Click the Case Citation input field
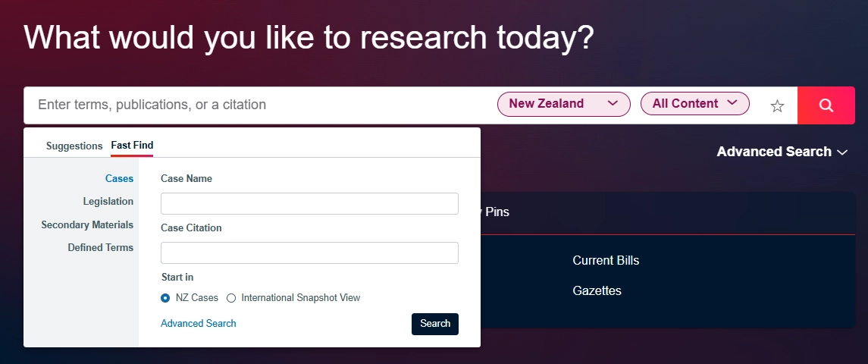Image resolution: width=868 pixels, height=364 pixels. coord(309,253)
